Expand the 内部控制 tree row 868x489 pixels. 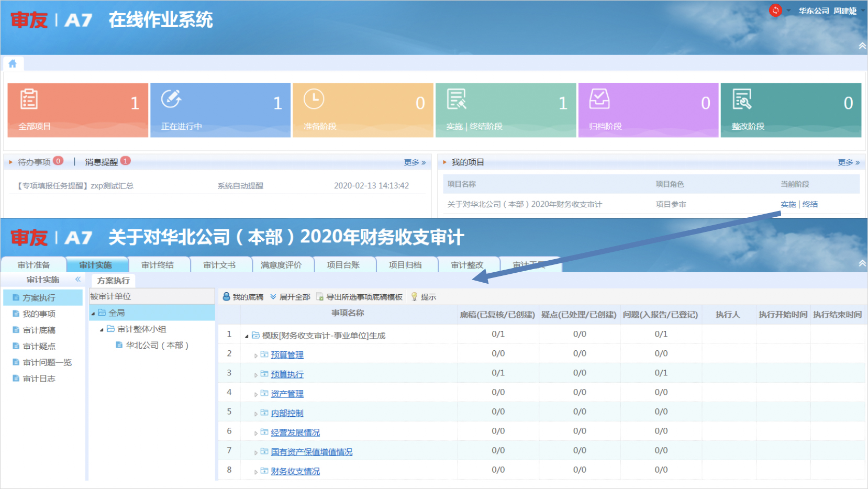(x=255, y=414)
